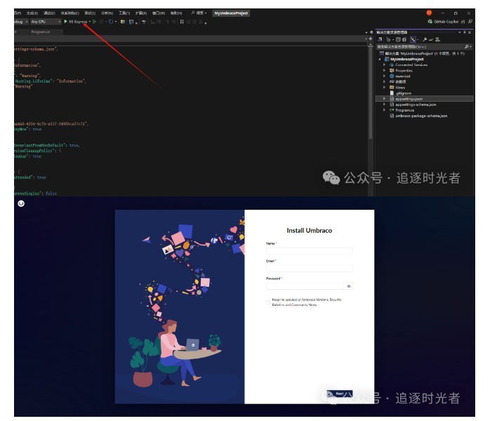Open the 窗口(W) Window menu
This screenshot has height=421, width=504.
pyautogui.click(x=159, y=13)
